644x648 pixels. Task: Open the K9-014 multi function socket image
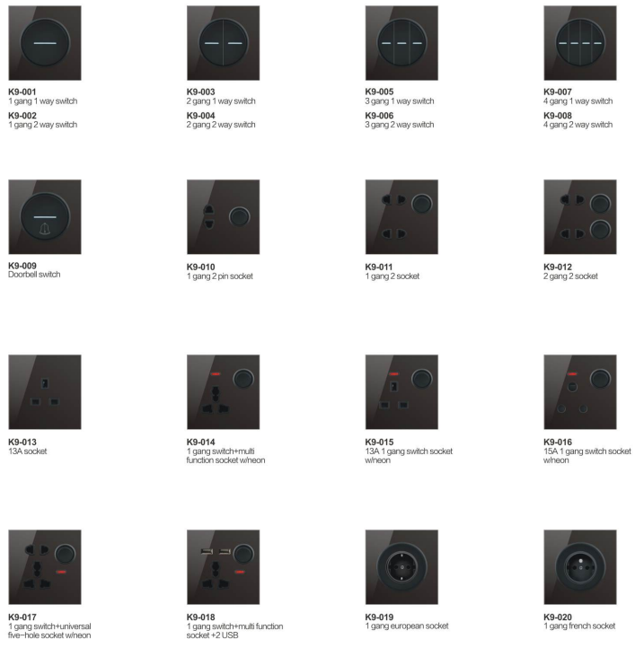pos(224,392)
